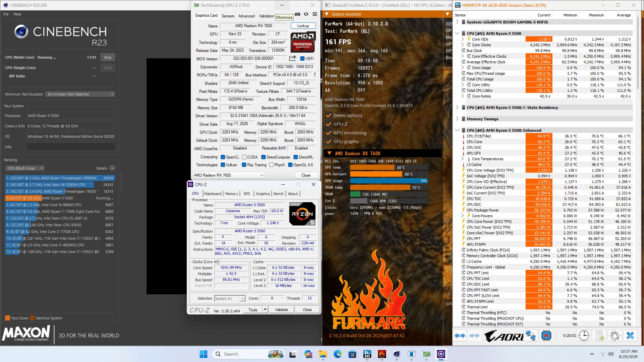
Task: Toggle the CUDA checkbox in GPU-Z
Action: 244,157
